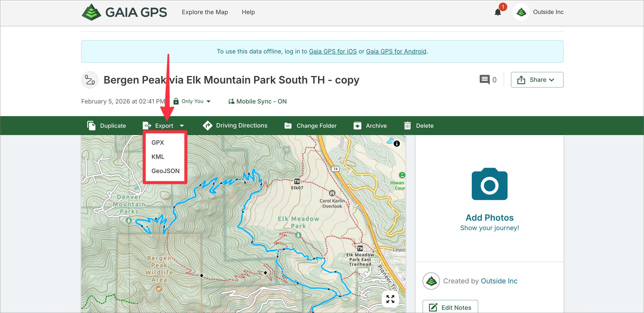Click the Outside Inc profile avatar
644x313 pixels.
(x=521, y=12)
